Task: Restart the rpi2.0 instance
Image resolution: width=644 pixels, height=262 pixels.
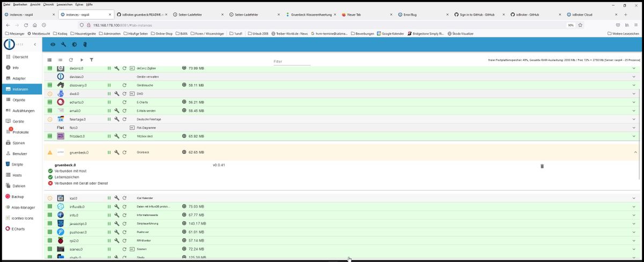Action: (x=125, y=241)
